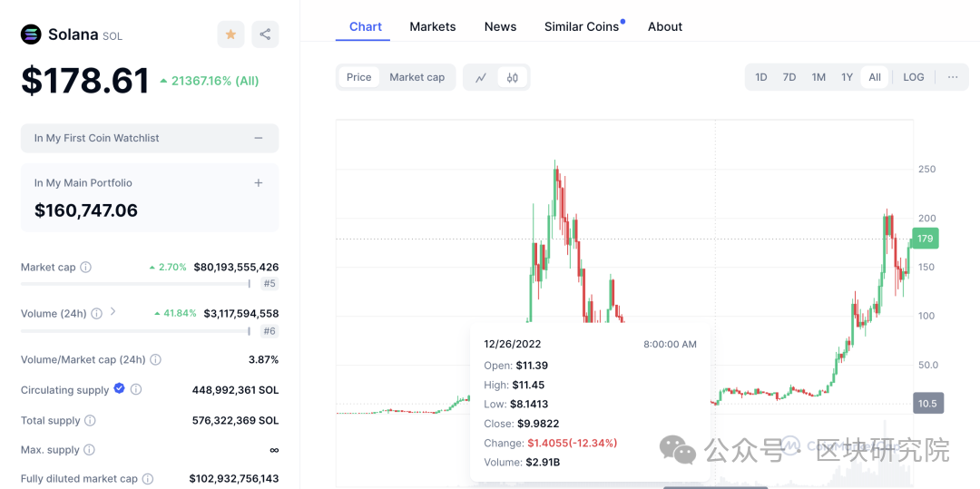Expand Volume (24h) chevron arrow

point(113,311)
